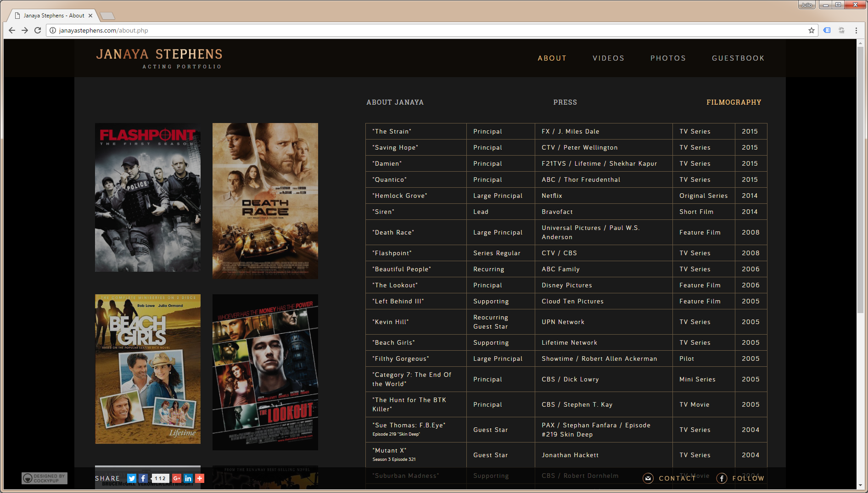Click the Janaya Stephens site logo
868x493 pixels.
pyautogui.click(x=159, y=59)
